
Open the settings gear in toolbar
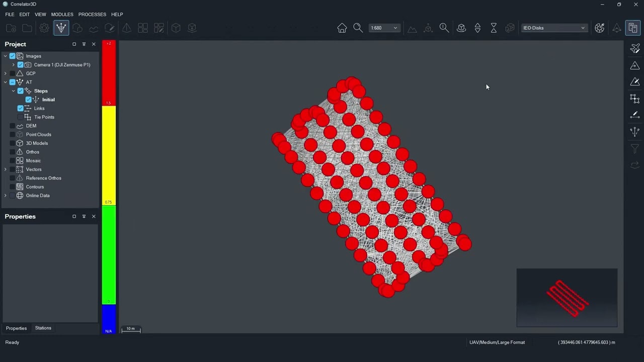point(44,28)
